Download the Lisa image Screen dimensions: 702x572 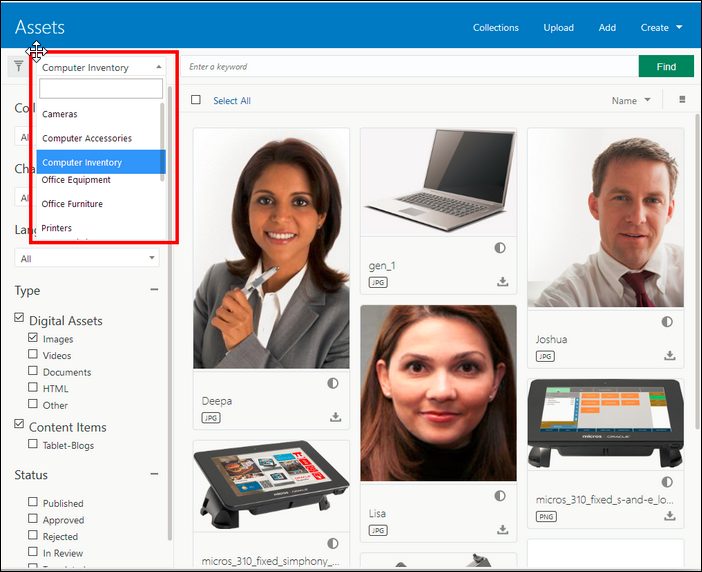(x=502, y=529)
